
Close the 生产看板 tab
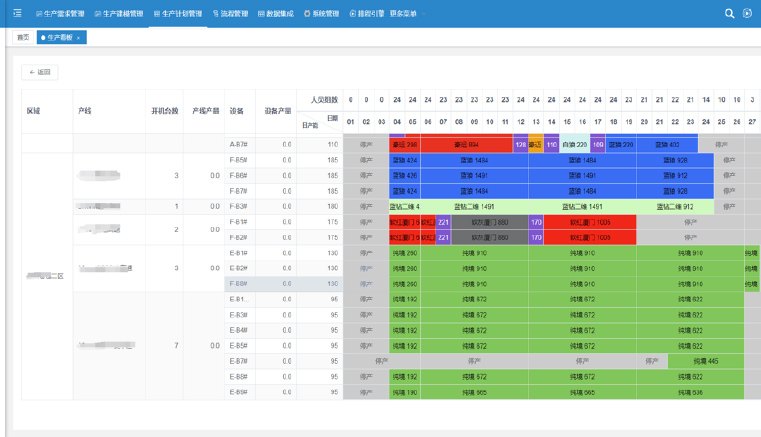[79, 38]
